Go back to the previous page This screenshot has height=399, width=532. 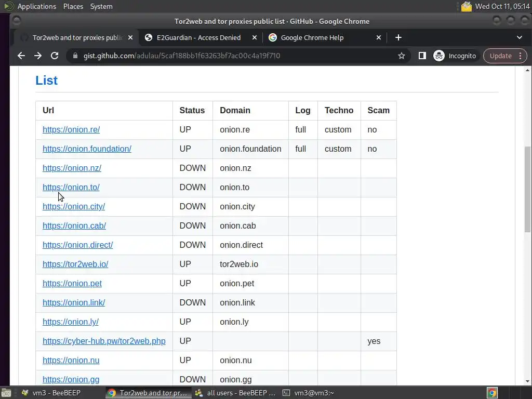point(21,56)
